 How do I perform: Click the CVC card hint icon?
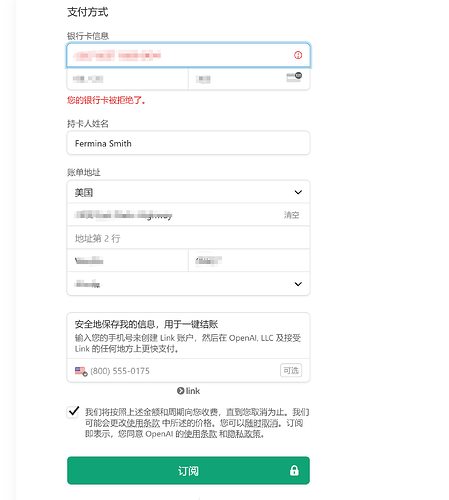[294, 77]
